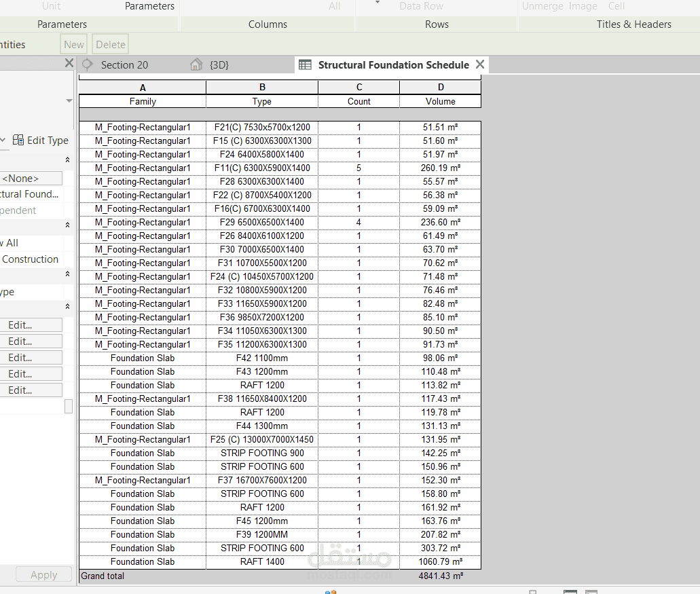Click the schedule table icon in tab
The height and width of the screenshot is (594, 700).
click(305, 65)
